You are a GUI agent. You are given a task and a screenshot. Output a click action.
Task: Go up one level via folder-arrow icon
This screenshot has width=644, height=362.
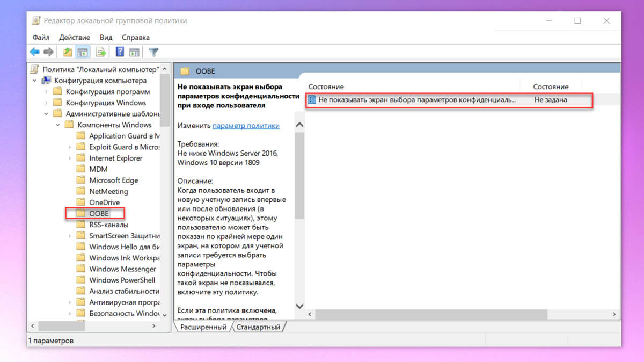click(68, 52)
